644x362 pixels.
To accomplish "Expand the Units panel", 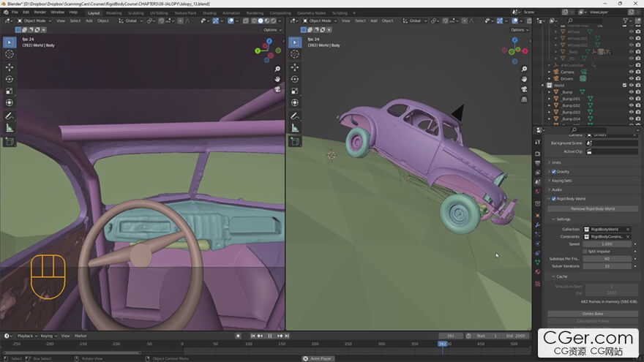I will [556, 162].
